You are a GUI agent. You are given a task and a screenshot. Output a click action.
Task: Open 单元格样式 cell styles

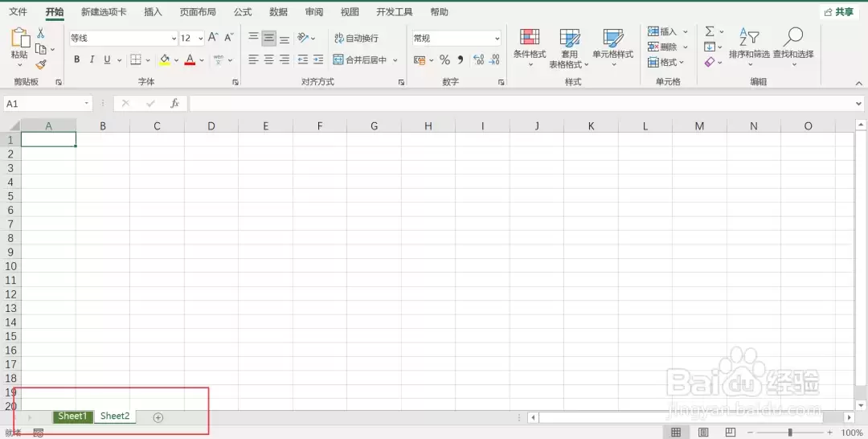coord(612,47)
